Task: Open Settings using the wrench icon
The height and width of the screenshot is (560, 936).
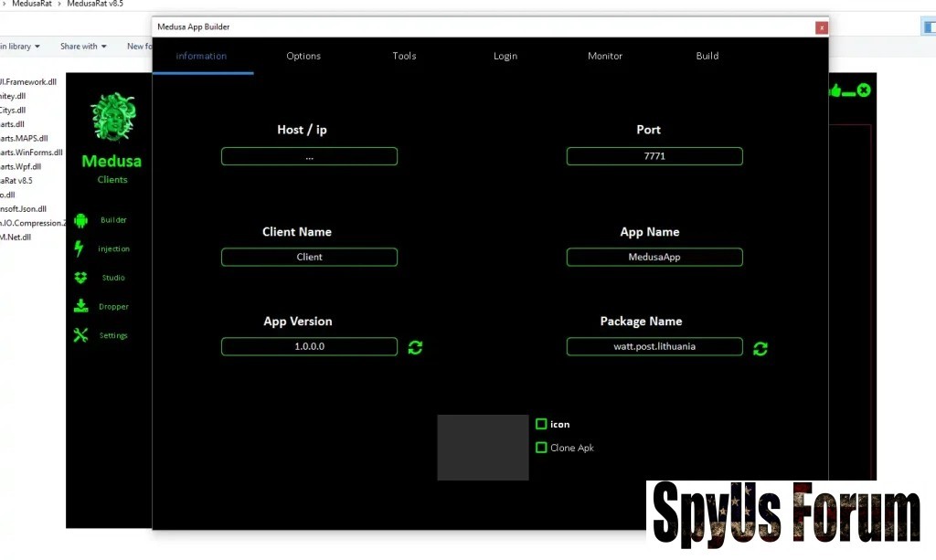Action: [80, 335]
